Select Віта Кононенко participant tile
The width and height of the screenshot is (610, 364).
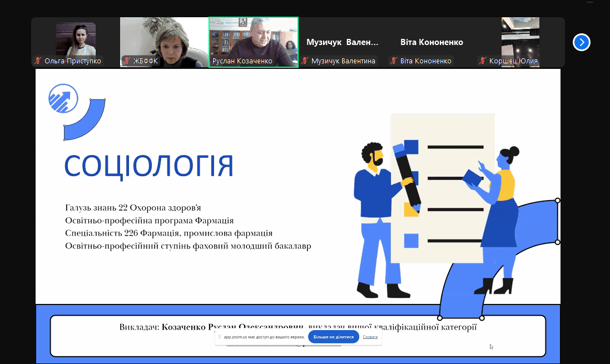point(432,42)
